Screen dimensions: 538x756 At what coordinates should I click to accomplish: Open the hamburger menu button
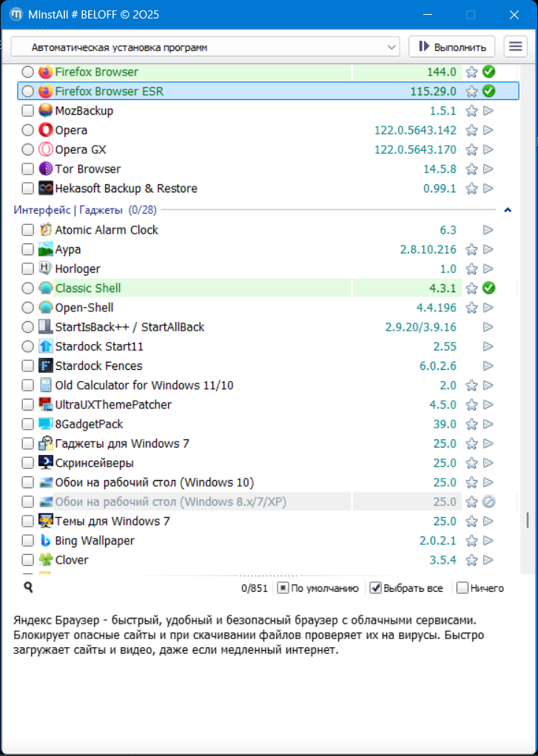[515, 47]
